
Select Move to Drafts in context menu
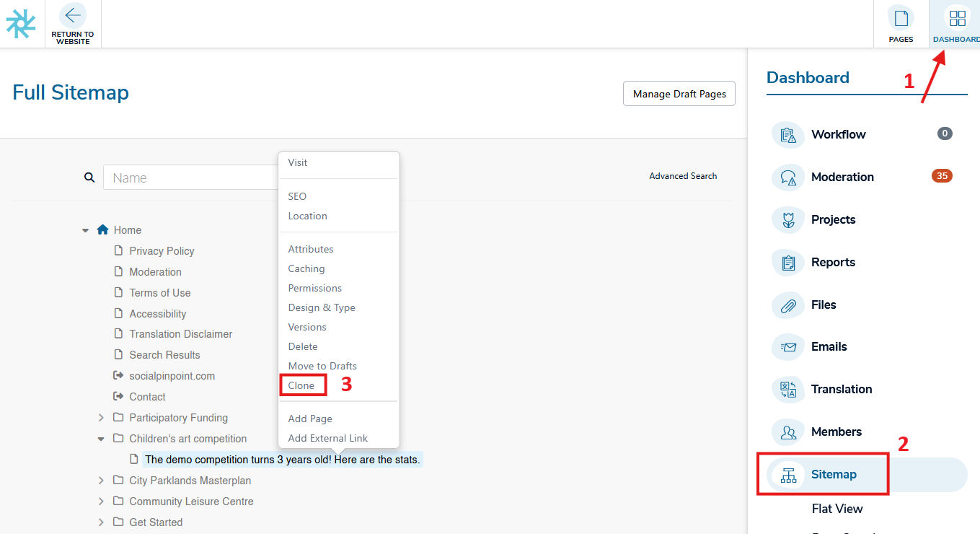click(x=322, y=366)
